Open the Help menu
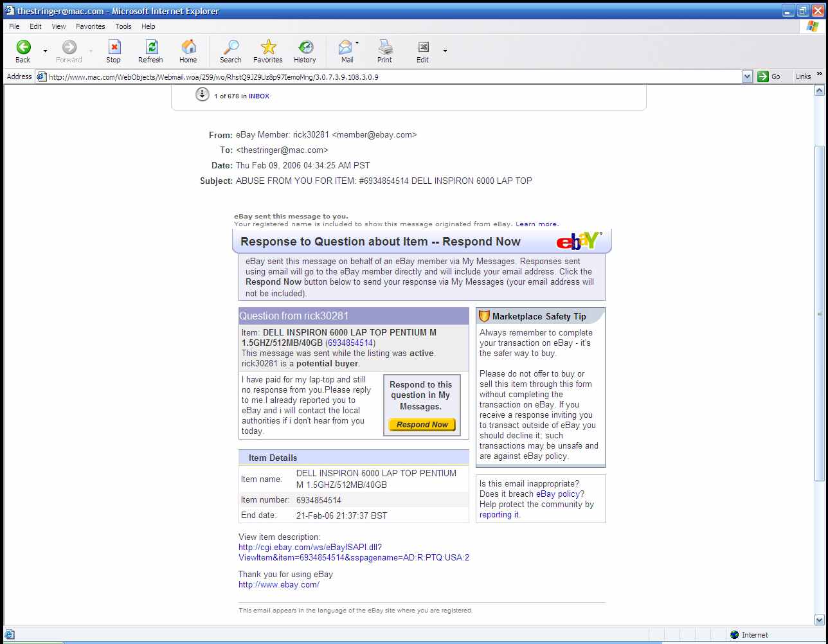The width and height of the screenshot is (828, 644). [x=148, y=26]
